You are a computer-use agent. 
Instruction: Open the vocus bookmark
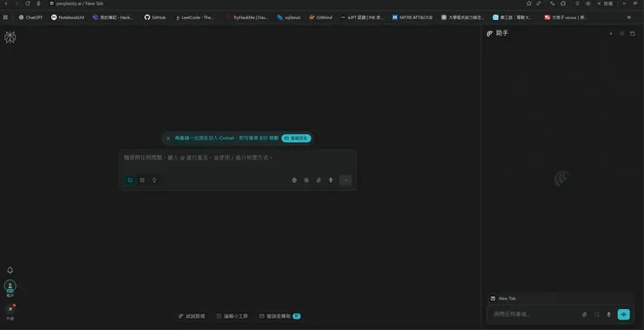[x=566, y=17]
